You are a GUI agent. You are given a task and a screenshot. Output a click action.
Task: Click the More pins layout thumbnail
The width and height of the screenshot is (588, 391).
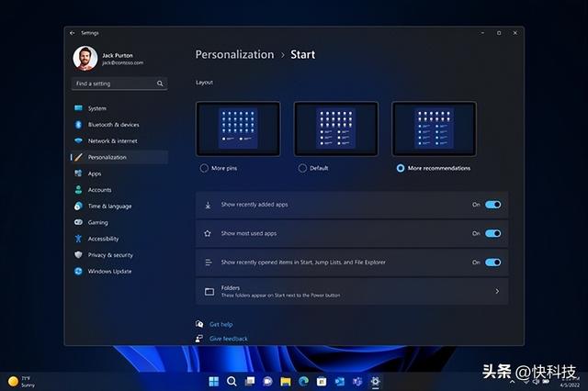[x=238, y=128]
